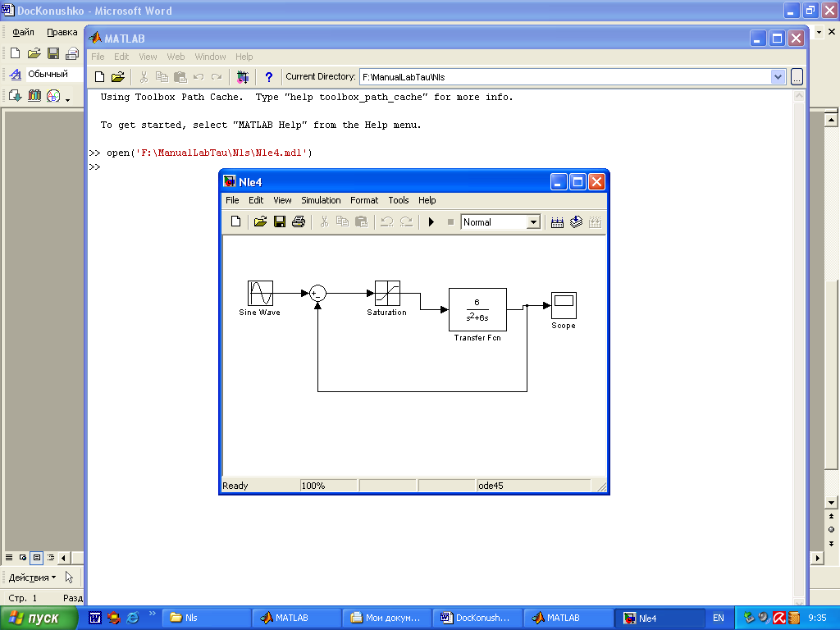Click Cut icon in MATLAB toolbar

pyautogui.click(x=144, y=77)
